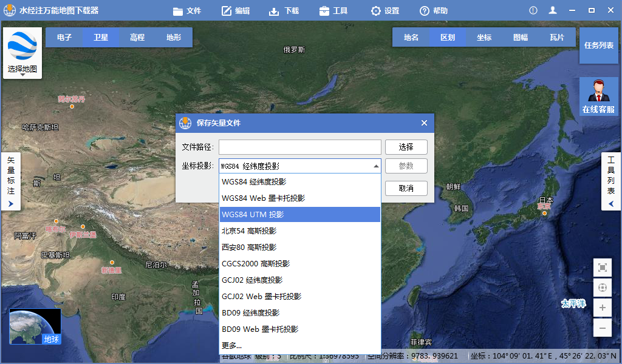Open the 任务列表 task list panel
This screenshot has width=622, height=364.
598,44
